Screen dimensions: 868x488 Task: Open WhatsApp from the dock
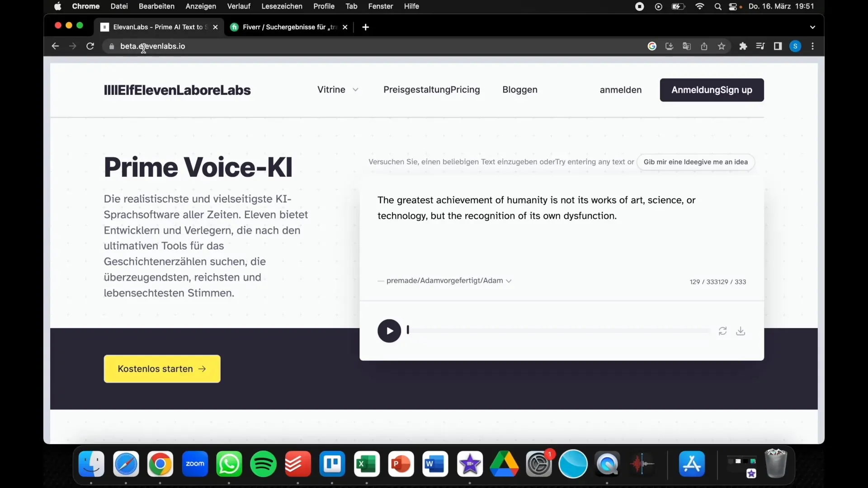229,464
